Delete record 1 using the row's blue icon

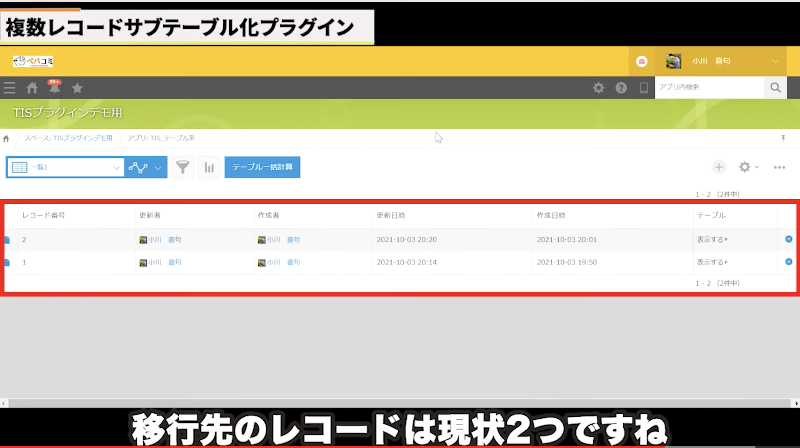click(788, 262)
